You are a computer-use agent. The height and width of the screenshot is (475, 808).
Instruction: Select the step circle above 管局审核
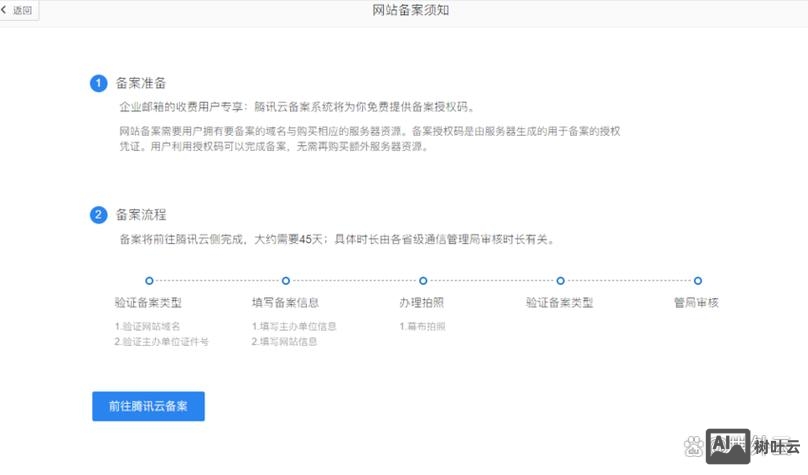click(698, 281)
